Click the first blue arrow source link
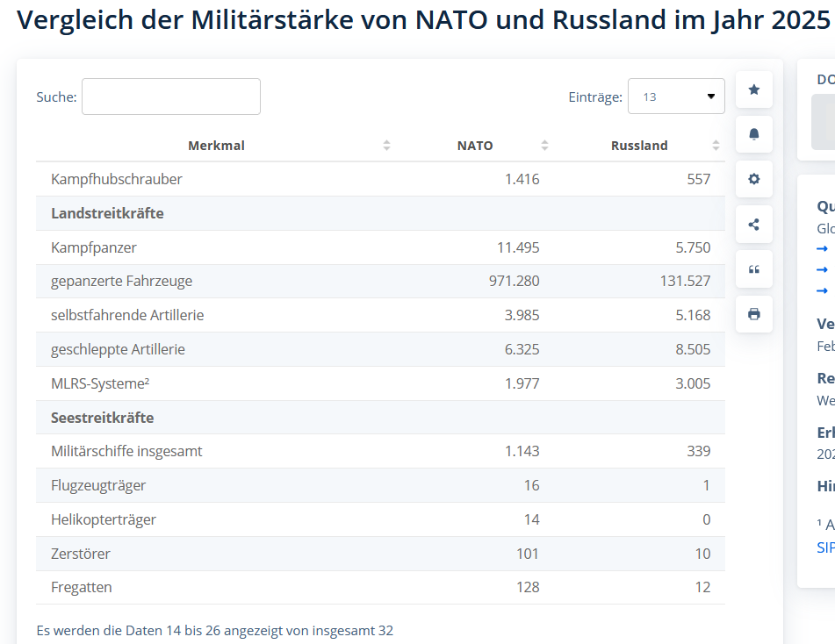The height and width of the screenshot is (644, 835). (823, 248)
